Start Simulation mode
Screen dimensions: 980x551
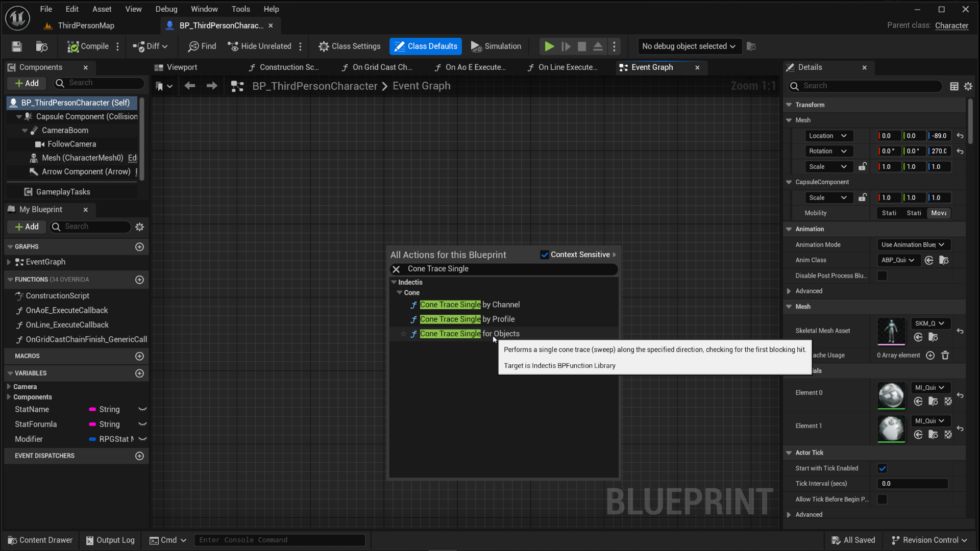coord(496,46)
